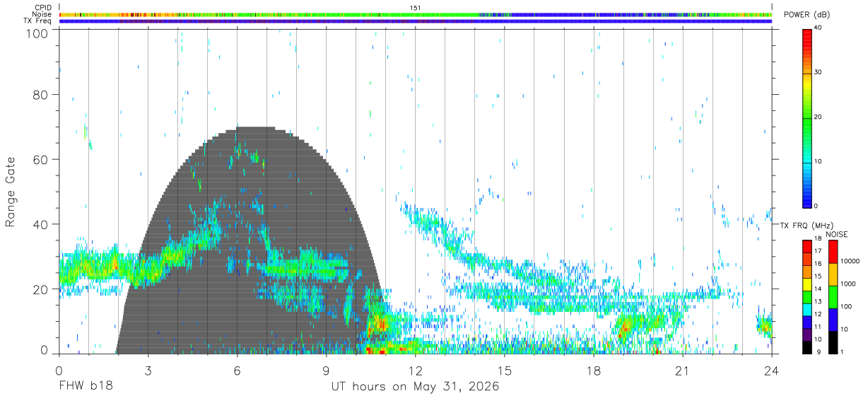The image size is (868, 401).
Task: Click the yellow 14 MHz block in TX FRQ legend
Action: click(x=807, y=285)
